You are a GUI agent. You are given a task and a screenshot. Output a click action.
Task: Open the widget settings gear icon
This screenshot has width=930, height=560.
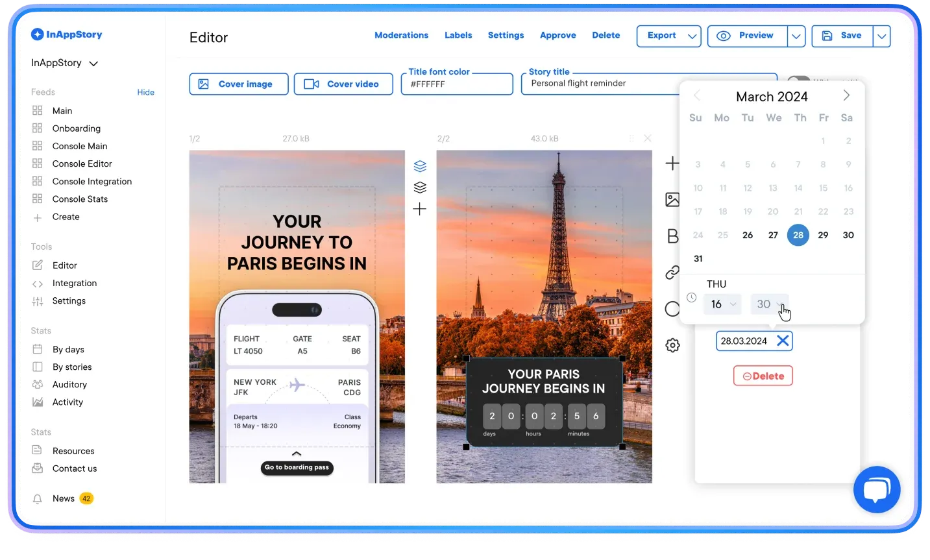[672, 345]
